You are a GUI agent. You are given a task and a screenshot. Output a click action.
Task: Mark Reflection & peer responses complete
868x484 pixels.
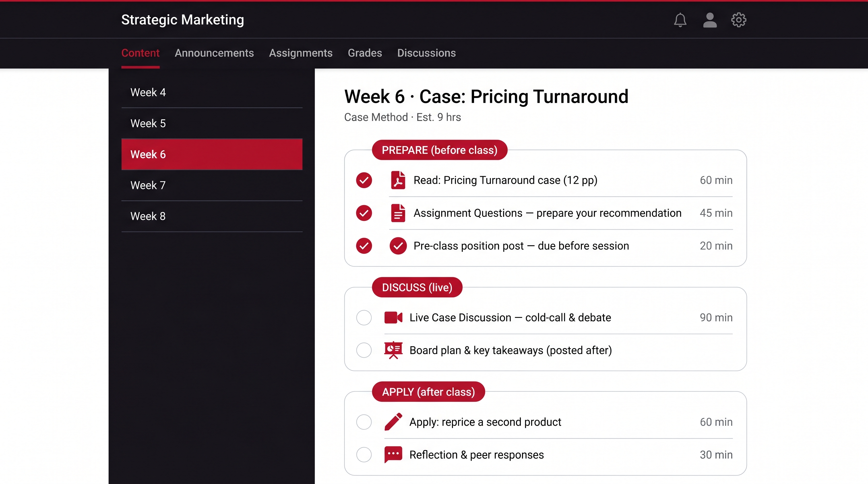[364, 455]
